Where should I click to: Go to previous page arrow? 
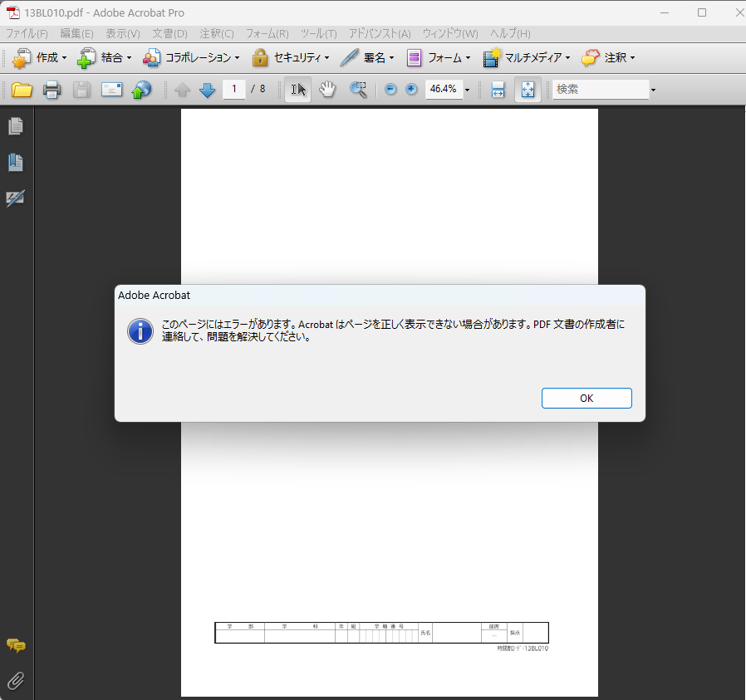click(182, 90)
